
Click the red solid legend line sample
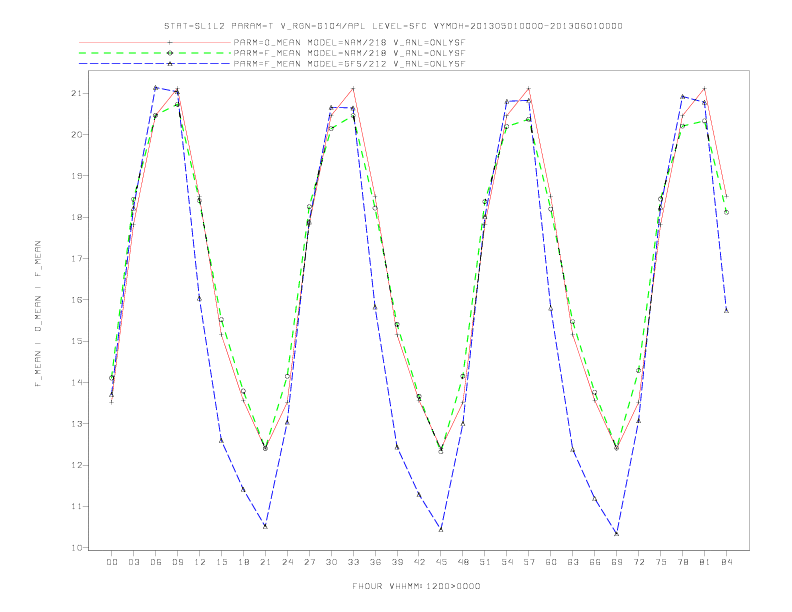click(x=155, y=42)
